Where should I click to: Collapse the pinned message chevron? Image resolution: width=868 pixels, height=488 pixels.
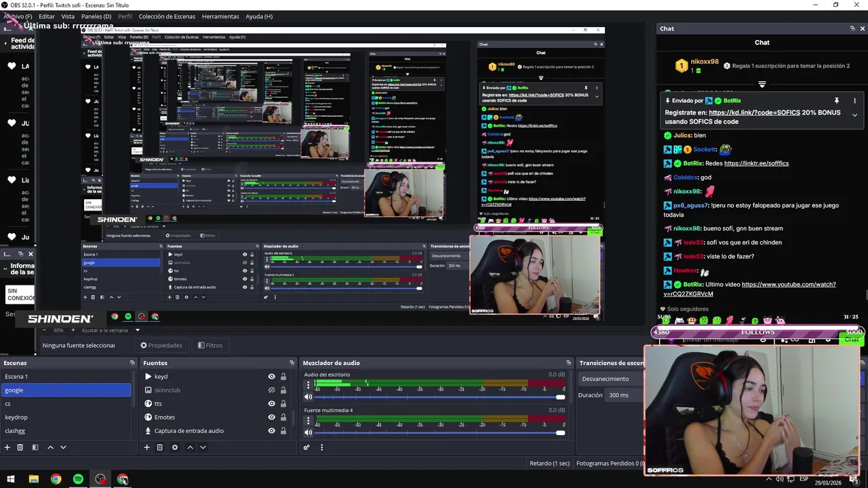(x=854, y=115)
